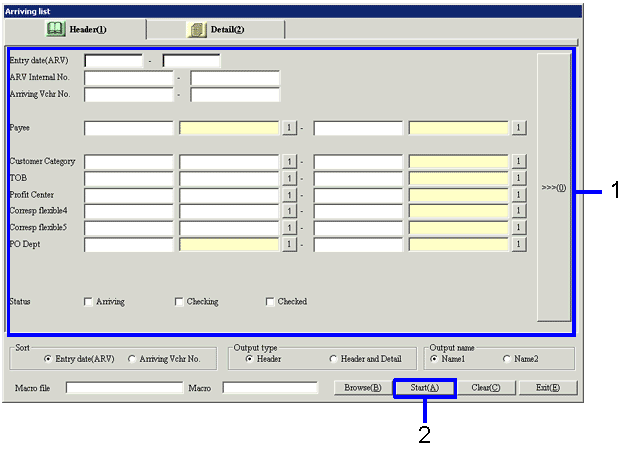Image resolution: width=633 pixels, height=452 pixels.
Task: Check the Checked status box
Action: [270, 302]
